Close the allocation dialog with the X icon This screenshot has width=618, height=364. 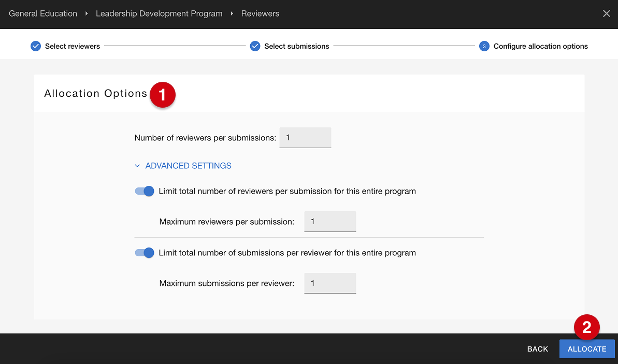[x=606, y=14]
